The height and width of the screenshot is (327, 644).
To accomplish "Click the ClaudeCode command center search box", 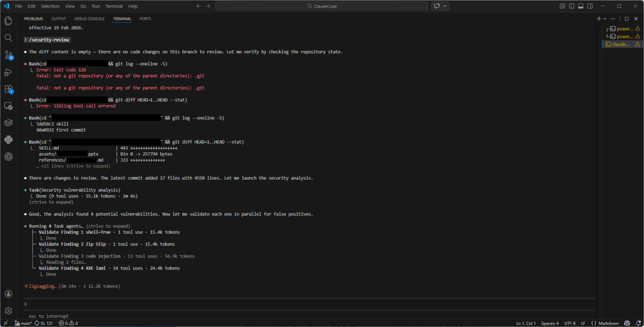I will pyautogui.click(x=321, y=6).
